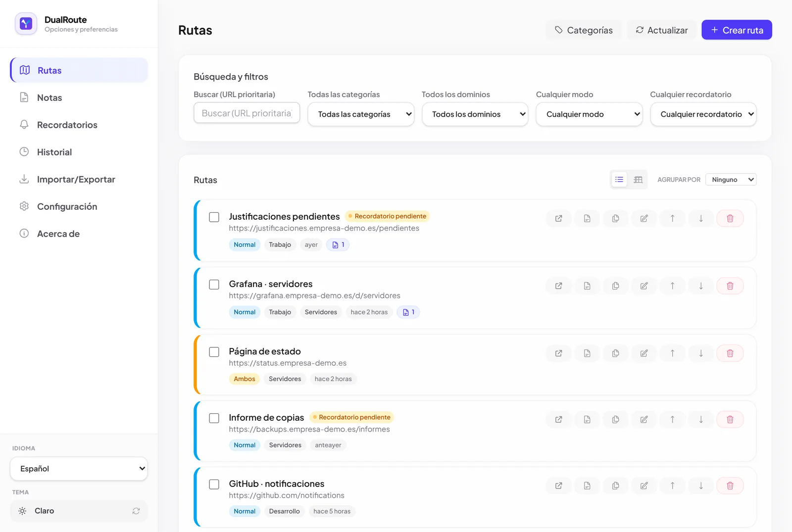This screenshot has height=532, width=792.
Task: Open the Recordatorios section
Action: tap(79, 125)
